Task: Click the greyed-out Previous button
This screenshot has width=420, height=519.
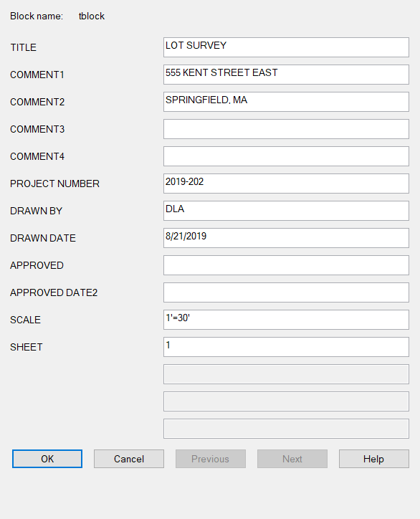Action: coord(211,459)
